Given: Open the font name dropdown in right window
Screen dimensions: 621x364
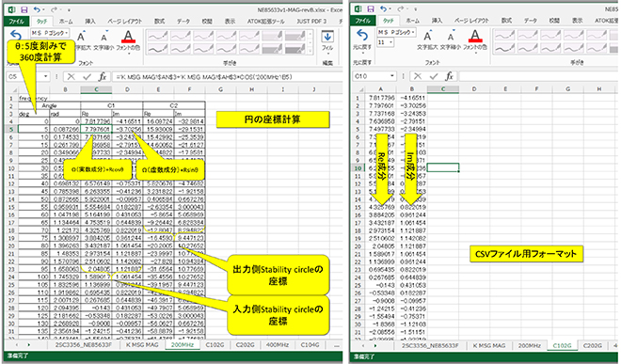Looking at the screenshot, I should click(x=413, y=32).
